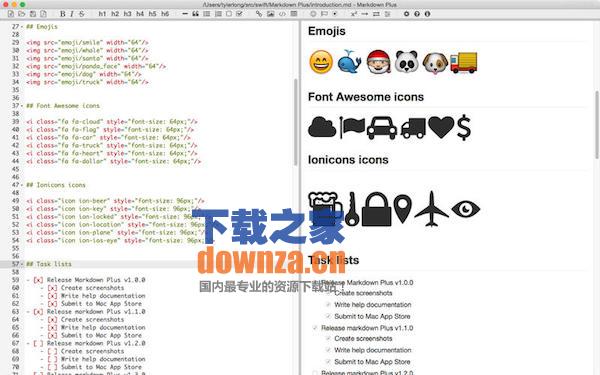Click the Ionicons icons preview heading
600x375 pixels.
click(348, 160)
